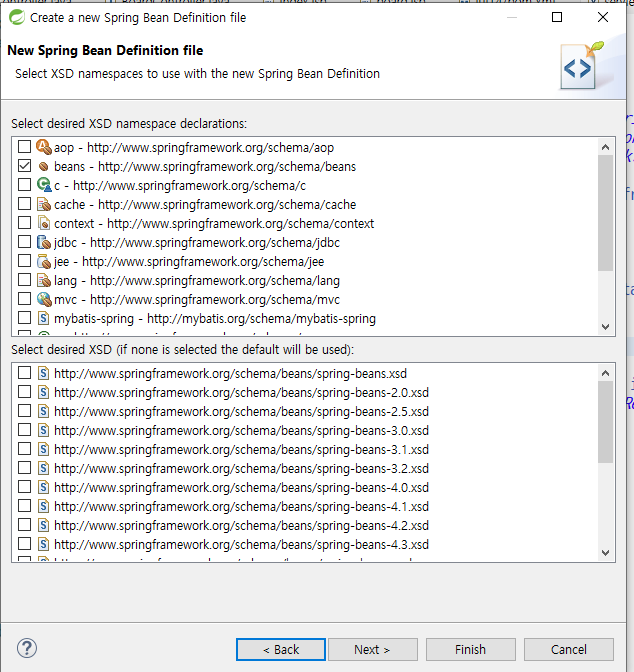Viewport: 634px width, 672px height.
Task: Click the jee namespace icon
Action: click(43, 261)
